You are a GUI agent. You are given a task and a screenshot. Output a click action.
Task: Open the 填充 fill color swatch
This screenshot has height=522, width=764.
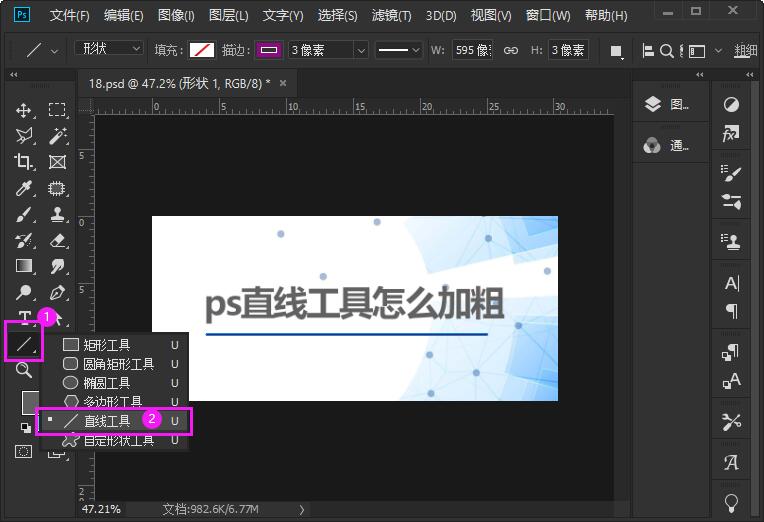[202, 50]
